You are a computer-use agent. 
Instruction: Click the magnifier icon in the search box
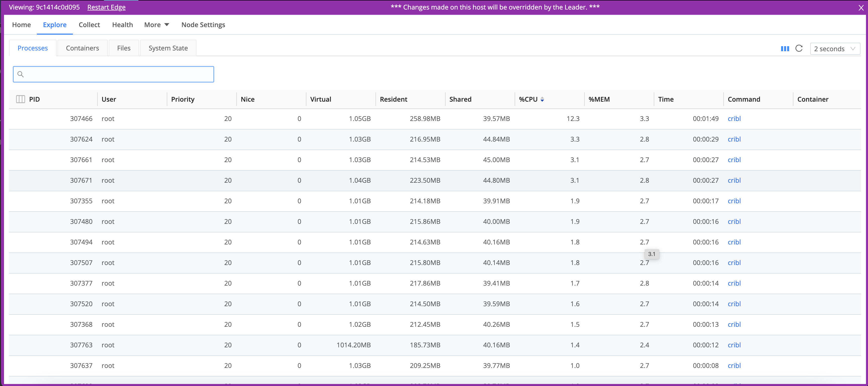coord(21,74)
